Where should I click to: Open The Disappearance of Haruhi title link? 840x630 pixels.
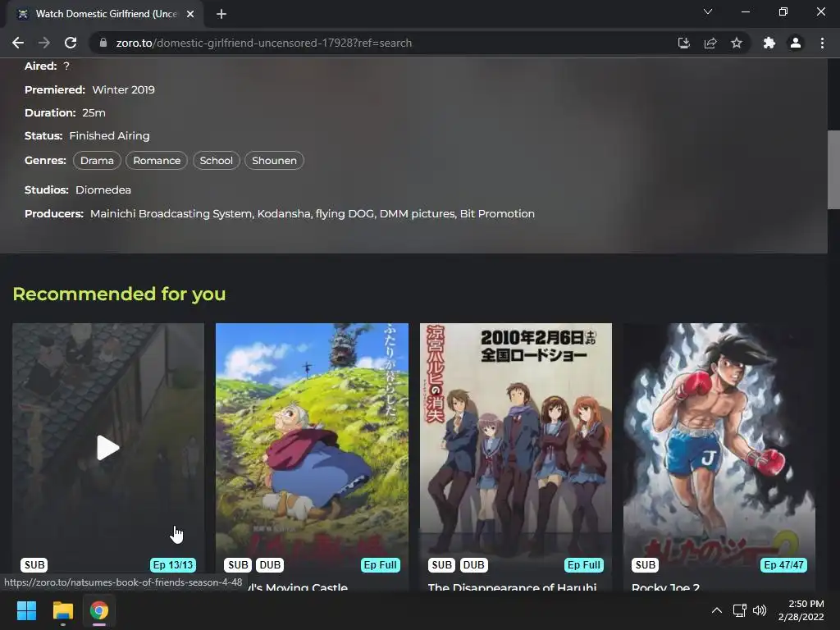(512, 587)
